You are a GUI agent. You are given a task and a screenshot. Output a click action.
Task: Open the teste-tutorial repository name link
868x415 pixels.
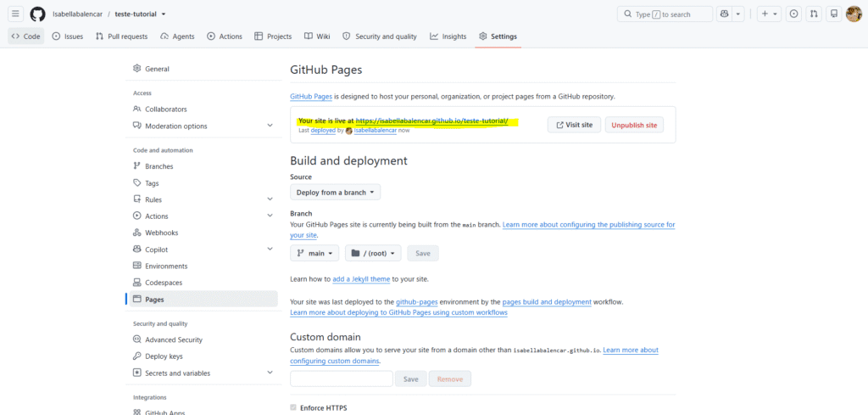click(x=136, y=14)
